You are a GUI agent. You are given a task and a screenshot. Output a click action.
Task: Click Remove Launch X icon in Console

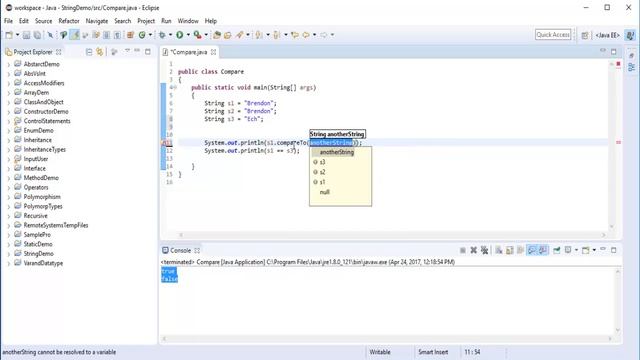473,250
